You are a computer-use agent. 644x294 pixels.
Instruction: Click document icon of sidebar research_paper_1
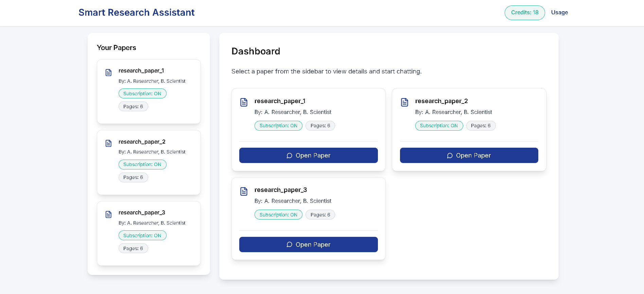[x=108, y=72]
